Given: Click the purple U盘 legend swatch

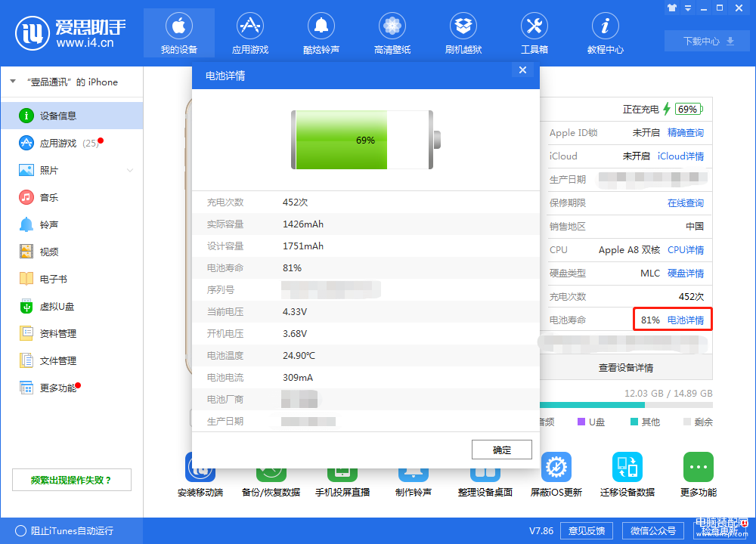Looking at the screenshot, I should click(x=581, y=422).
